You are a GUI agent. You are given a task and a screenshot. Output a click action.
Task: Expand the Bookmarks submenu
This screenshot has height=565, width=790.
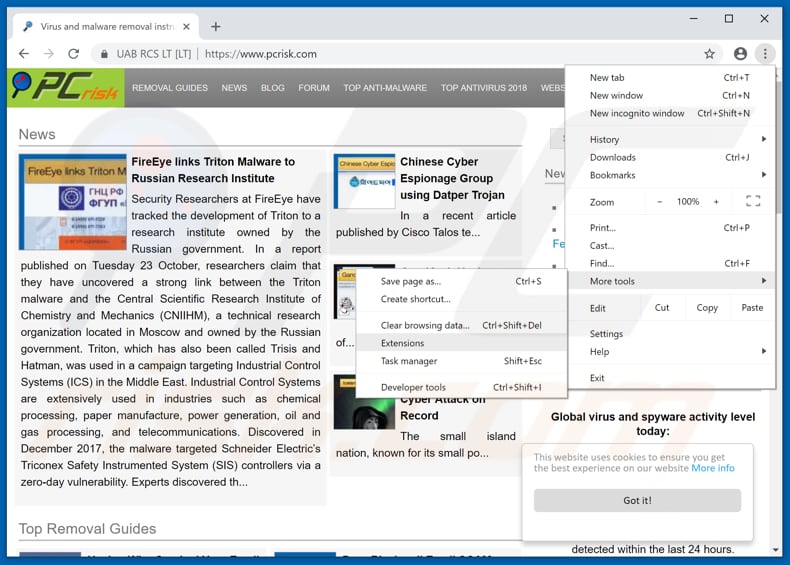pos(671,175)
